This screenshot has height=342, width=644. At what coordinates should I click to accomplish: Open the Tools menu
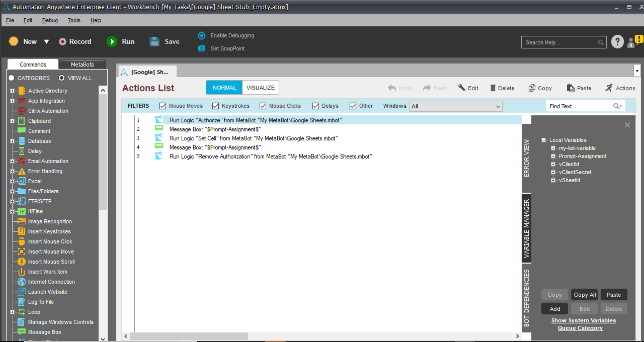pyautogui.click(x=74, y=20)
